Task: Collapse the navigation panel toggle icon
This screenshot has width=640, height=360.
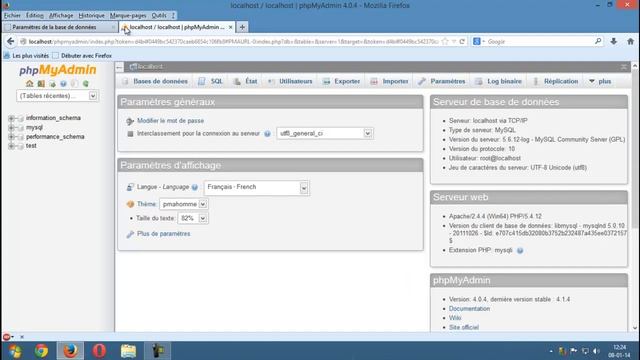Action: (x=119, y=67)
